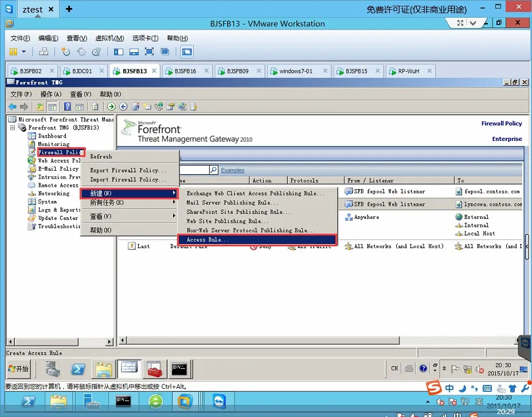Image resolution: width=532 pixels, height=417 pixels.
Task: Switch to VMware Unity mode icon
Action: tap(165, 52)
